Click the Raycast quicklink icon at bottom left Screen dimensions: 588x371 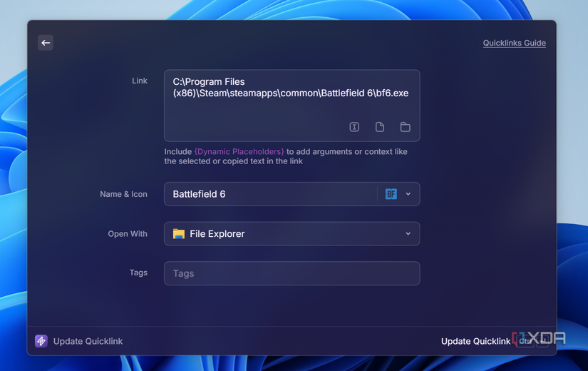[41, 341]
